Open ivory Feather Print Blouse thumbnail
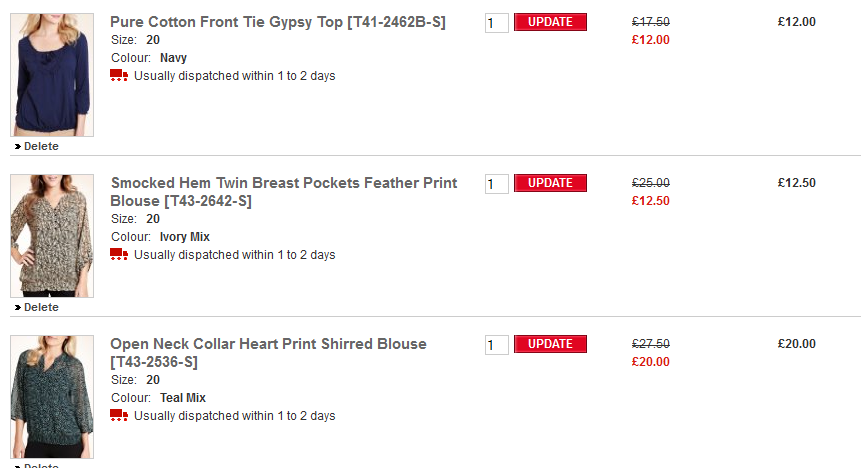 point(52,236)
